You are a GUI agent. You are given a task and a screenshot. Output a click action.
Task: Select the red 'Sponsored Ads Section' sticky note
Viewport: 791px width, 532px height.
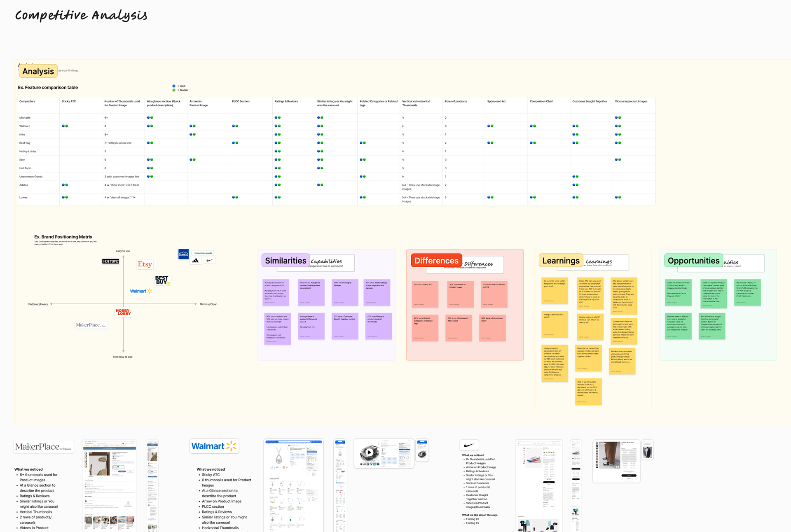pyautogui.click(x=459, y=328)
